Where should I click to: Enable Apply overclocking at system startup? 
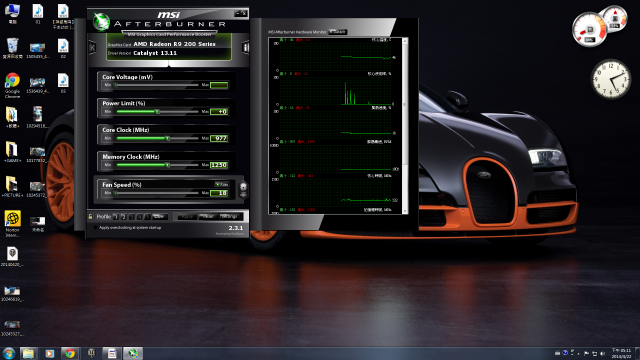point(96,228)
